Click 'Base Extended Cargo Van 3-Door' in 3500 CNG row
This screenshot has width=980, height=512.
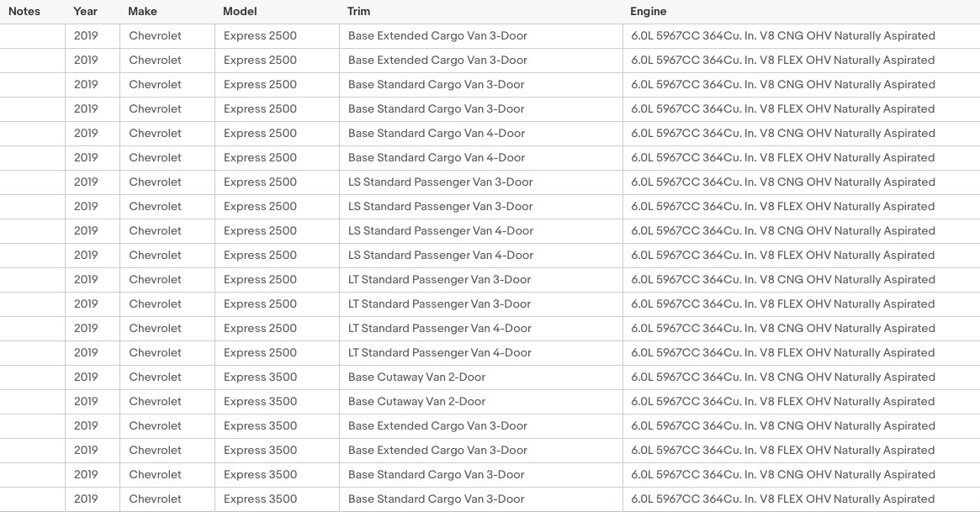(x=437, y=425)
